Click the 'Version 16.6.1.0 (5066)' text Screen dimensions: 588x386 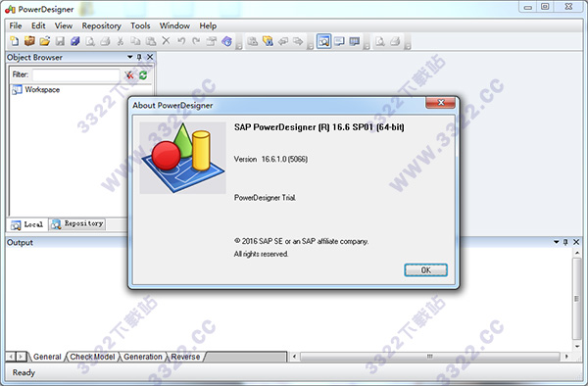270,160
